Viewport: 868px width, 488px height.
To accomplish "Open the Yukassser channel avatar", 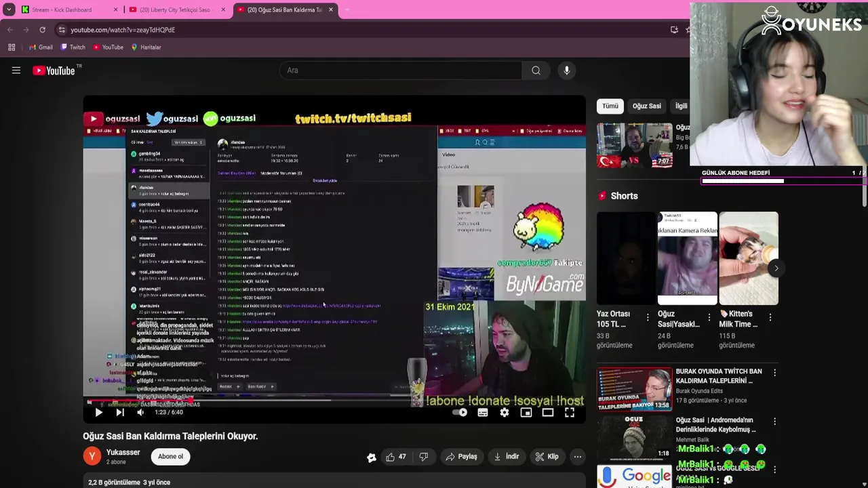I will [x=92, y=456].
